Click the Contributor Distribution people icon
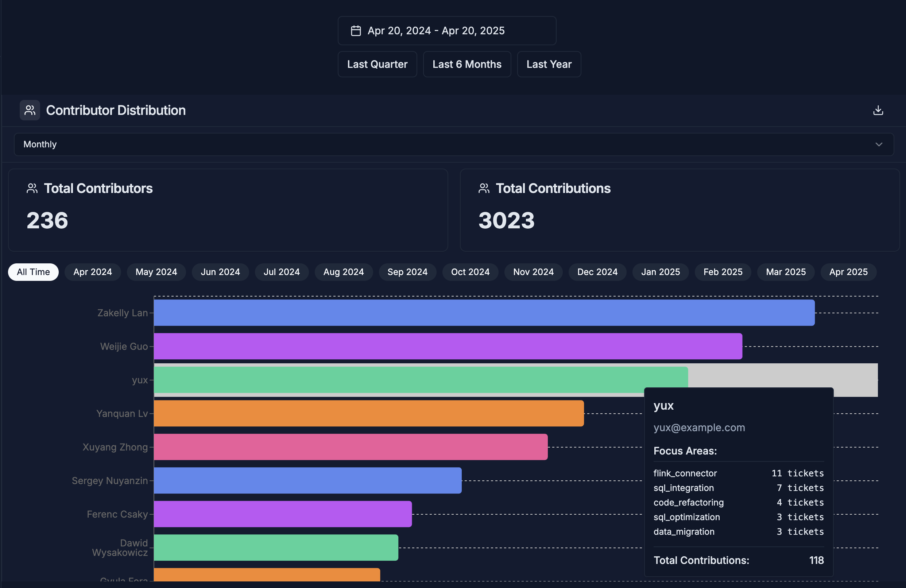Screen dimensions: 906x588 pos(30,111)
